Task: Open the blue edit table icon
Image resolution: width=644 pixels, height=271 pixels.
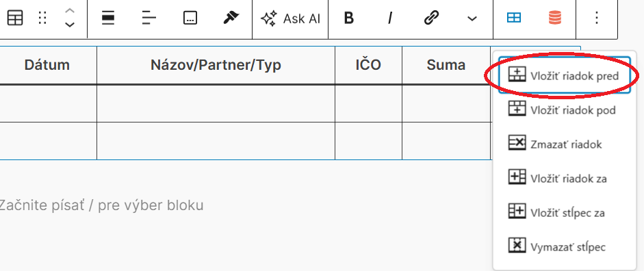Action: [x=514, y=18]
